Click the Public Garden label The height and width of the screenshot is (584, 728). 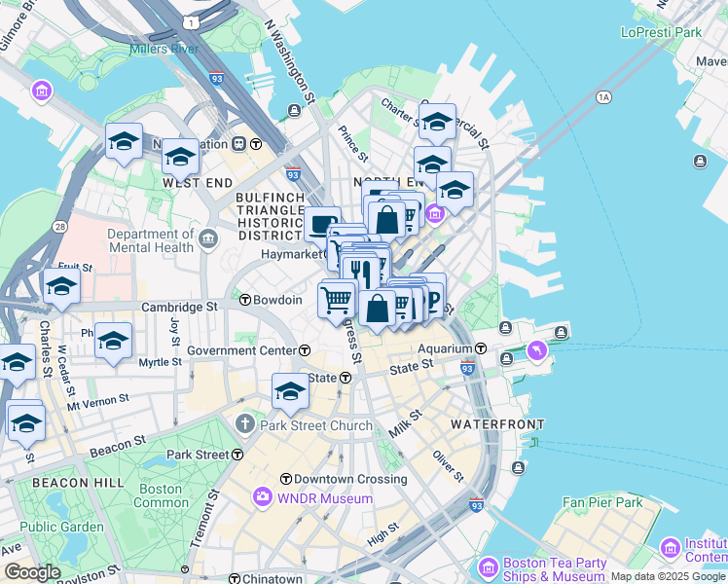click(61, 527)
